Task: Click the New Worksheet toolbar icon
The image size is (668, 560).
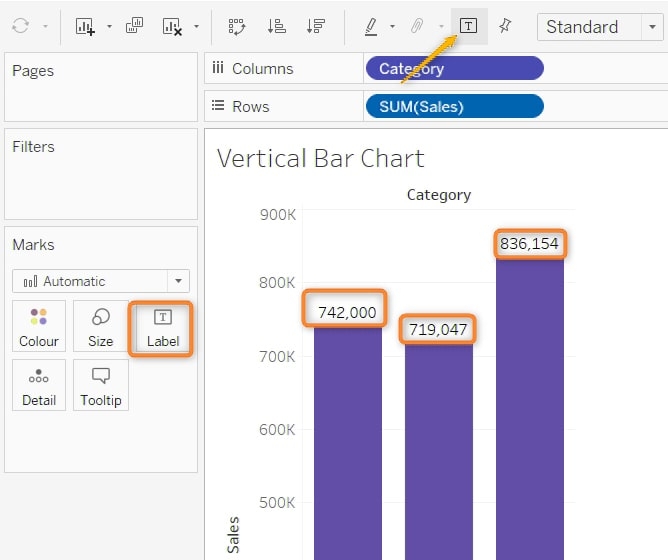Action: point(85,26)
